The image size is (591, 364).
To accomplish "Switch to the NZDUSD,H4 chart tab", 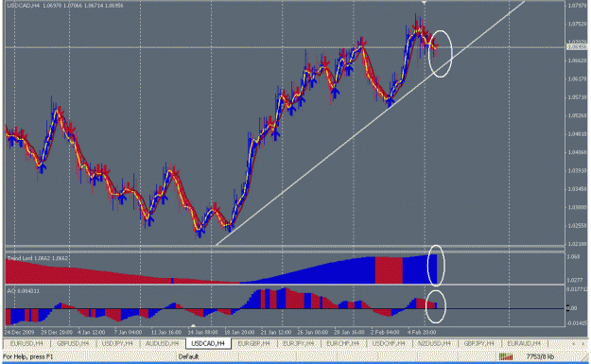I will click(x=435, y=343).
